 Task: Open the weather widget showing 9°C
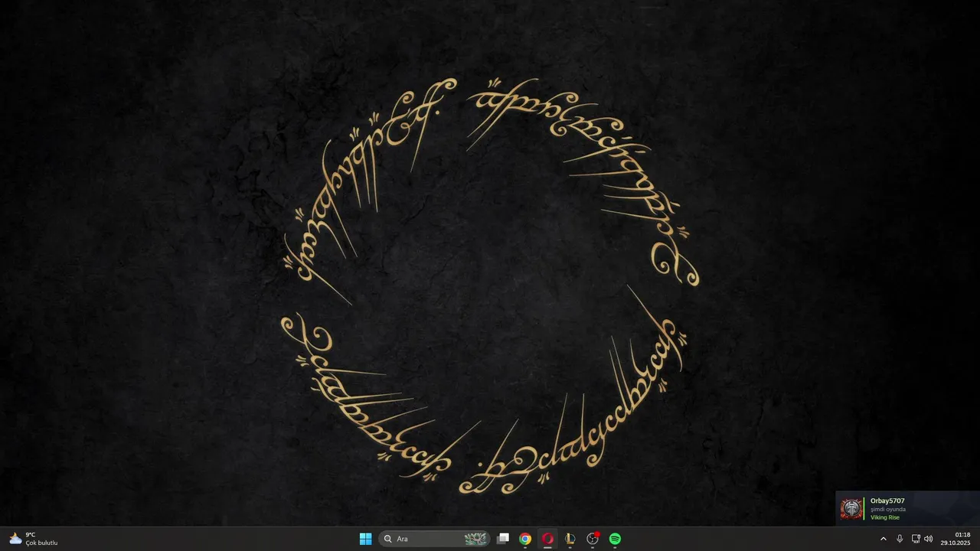(34, 539)
